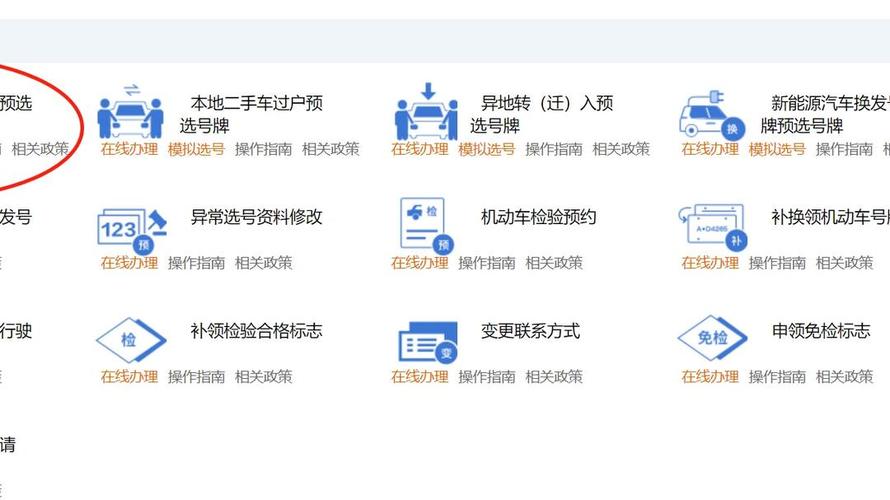Image resolution: width=890 pixels, height=500 pixels.
Task: Open 在线办理 for 异常选号资料修改
Action: click(x=129, y=263)
